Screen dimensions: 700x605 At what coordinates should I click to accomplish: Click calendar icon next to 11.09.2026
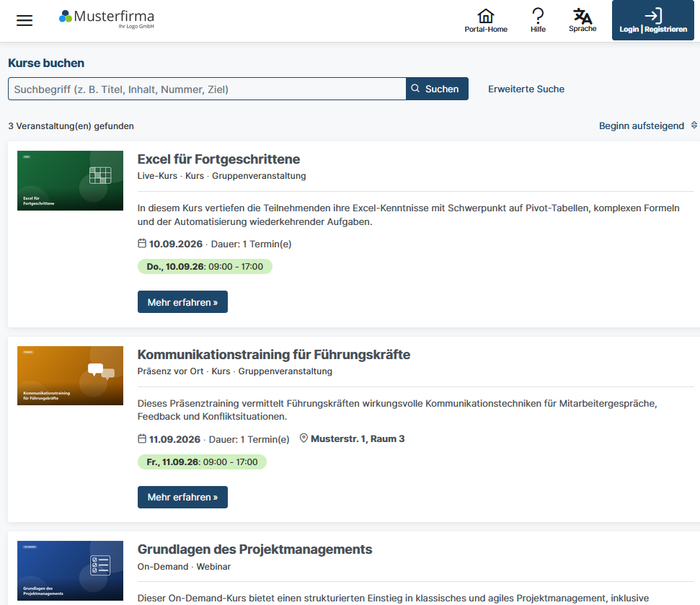pos(142,439)
